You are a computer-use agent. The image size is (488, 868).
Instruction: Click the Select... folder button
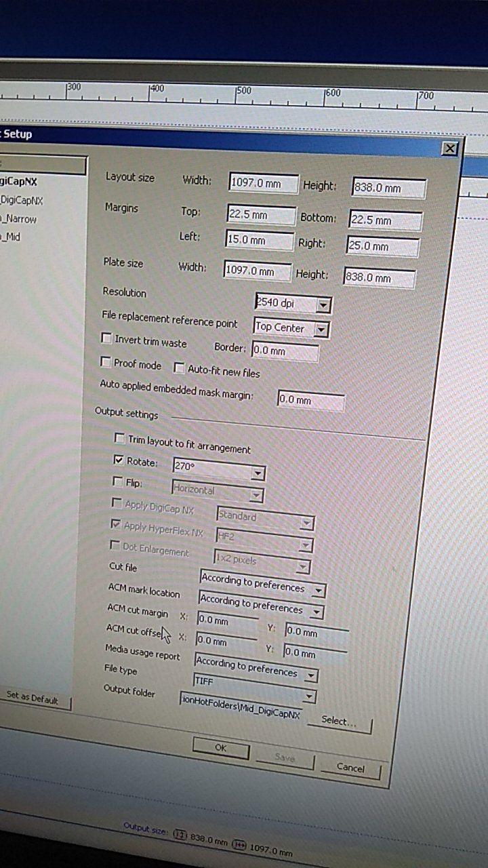pos(340,722)
